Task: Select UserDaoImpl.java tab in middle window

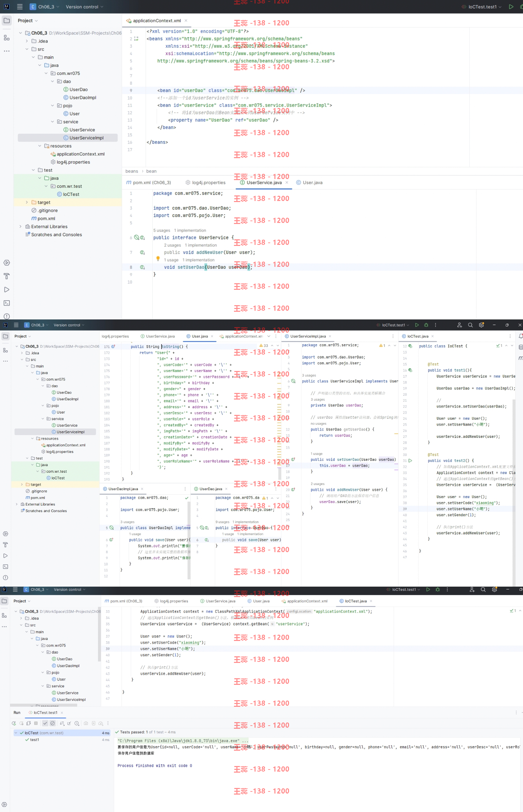Action: [x=123, y=489]
